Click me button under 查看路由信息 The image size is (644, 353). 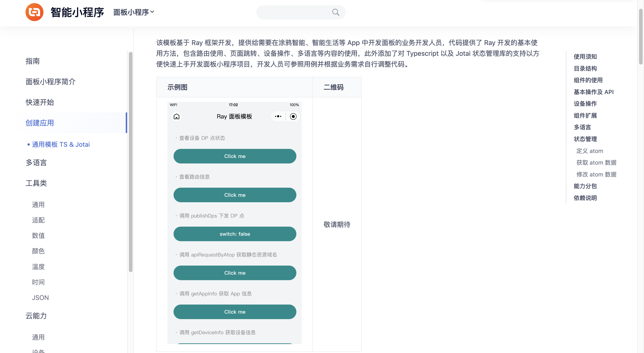235,195
